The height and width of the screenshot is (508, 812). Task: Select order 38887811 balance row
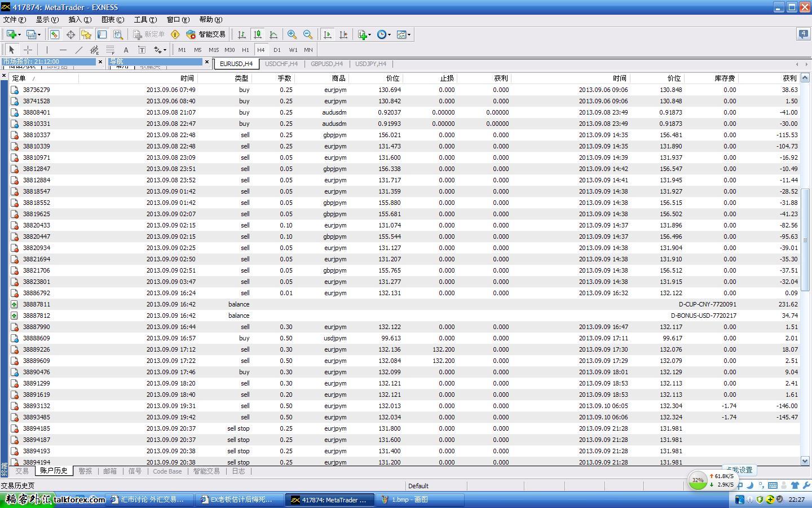(x=405, y=304)
